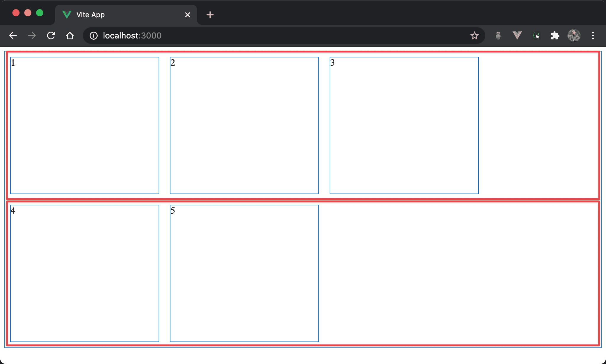
Task: Click the box labeled 1
Action: click(85, 125)
